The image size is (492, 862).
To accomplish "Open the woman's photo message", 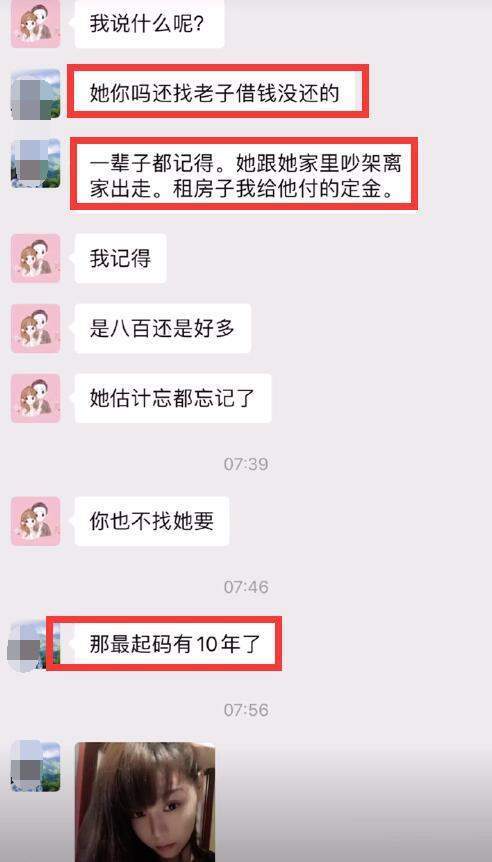I will pos(145,802).
